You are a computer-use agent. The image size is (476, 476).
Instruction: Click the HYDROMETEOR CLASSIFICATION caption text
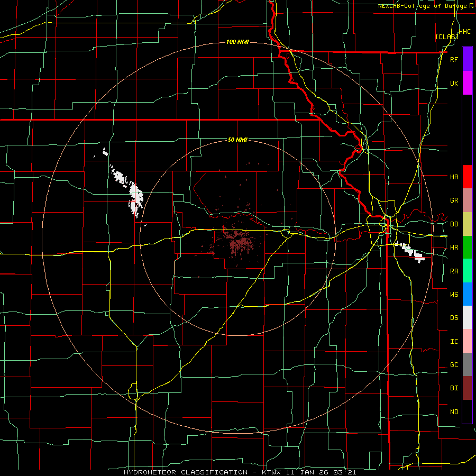pos(186,472)
